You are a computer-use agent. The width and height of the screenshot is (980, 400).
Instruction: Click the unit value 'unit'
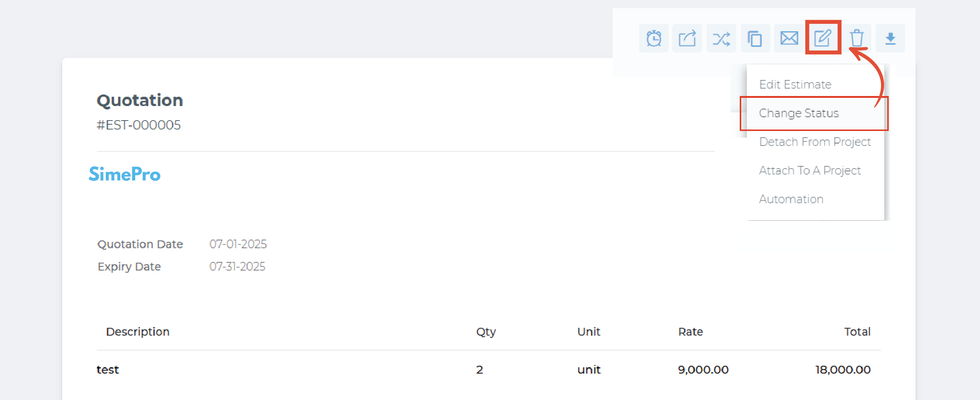click(589, 369)
